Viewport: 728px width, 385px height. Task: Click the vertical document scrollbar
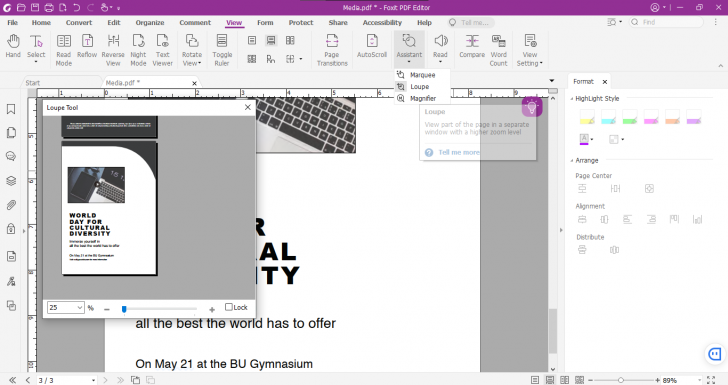pyautogui.click(x=552, y=331)
